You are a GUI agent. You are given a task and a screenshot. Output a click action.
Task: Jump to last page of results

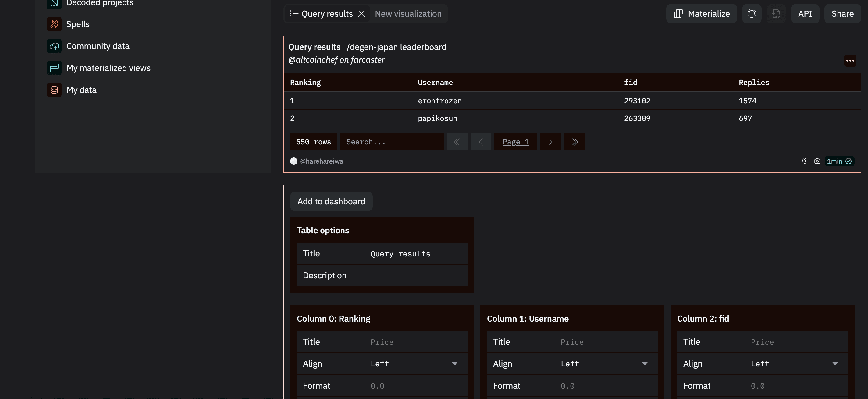coord(574,142)
